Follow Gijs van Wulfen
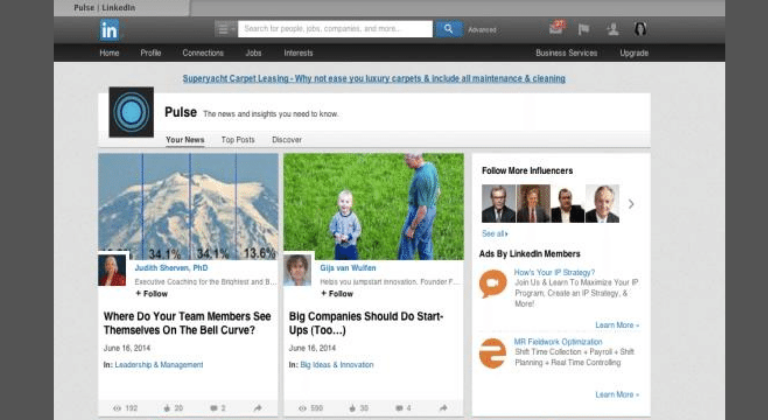Viewport: 768px width, 420px height. [x=337, y=294]
